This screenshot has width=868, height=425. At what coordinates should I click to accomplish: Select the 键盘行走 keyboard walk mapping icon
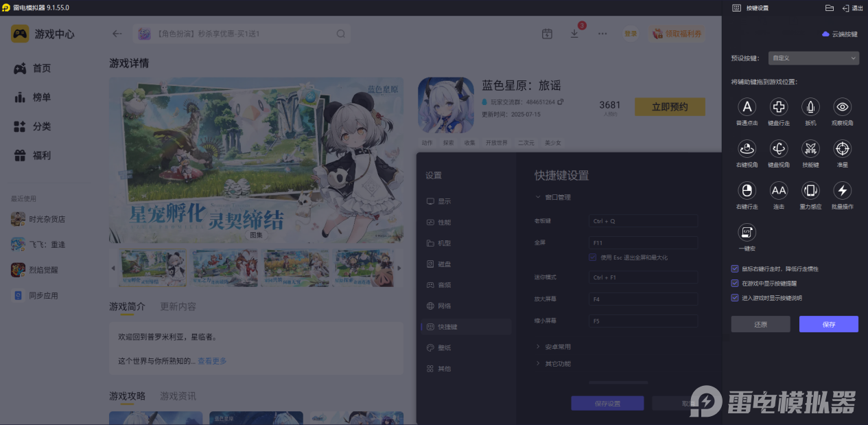(x=778, y=108)
